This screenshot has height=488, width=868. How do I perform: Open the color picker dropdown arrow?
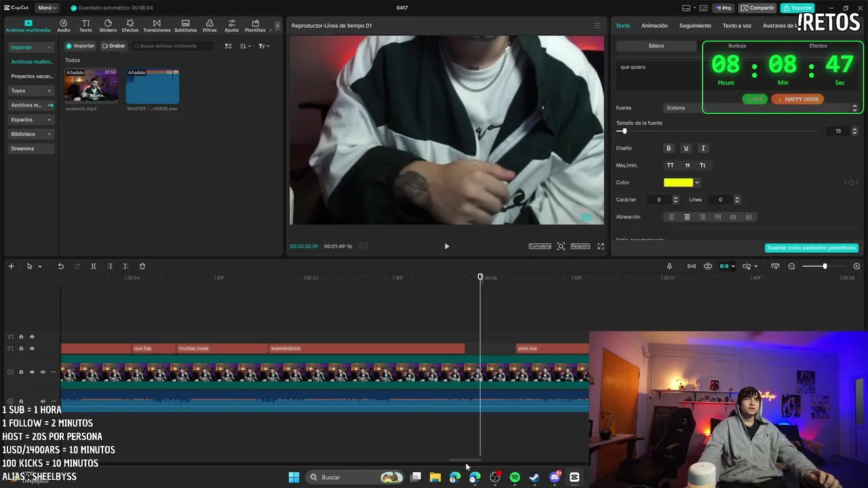tap(697, 182)
